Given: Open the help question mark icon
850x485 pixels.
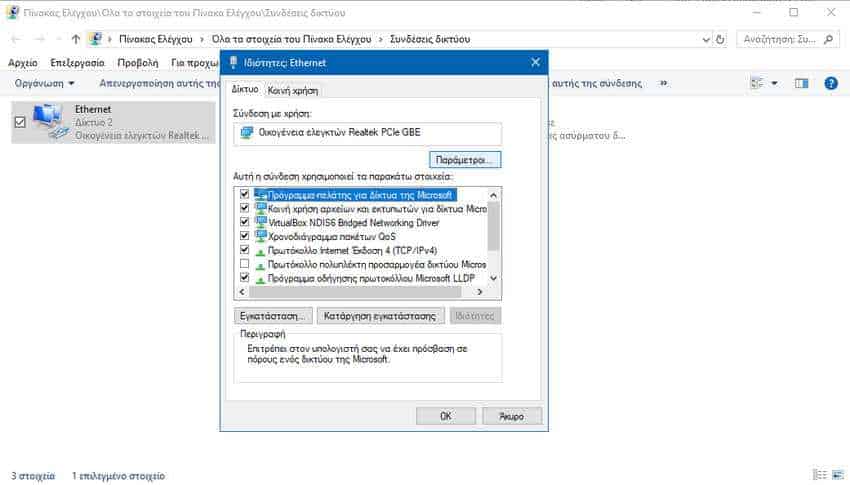Looking at the screenshot, I should [x=830, y=83].
